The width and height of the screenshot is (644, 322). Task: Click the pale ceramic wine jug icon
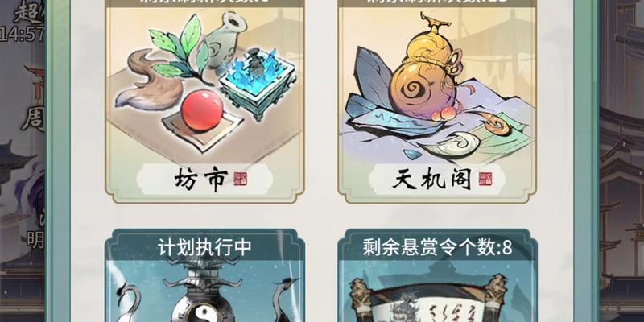(225, 38)
